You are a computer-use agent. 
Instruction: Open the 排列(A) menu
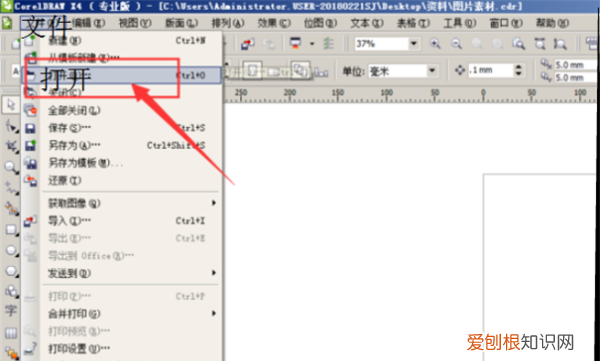[x=228, y=23]
